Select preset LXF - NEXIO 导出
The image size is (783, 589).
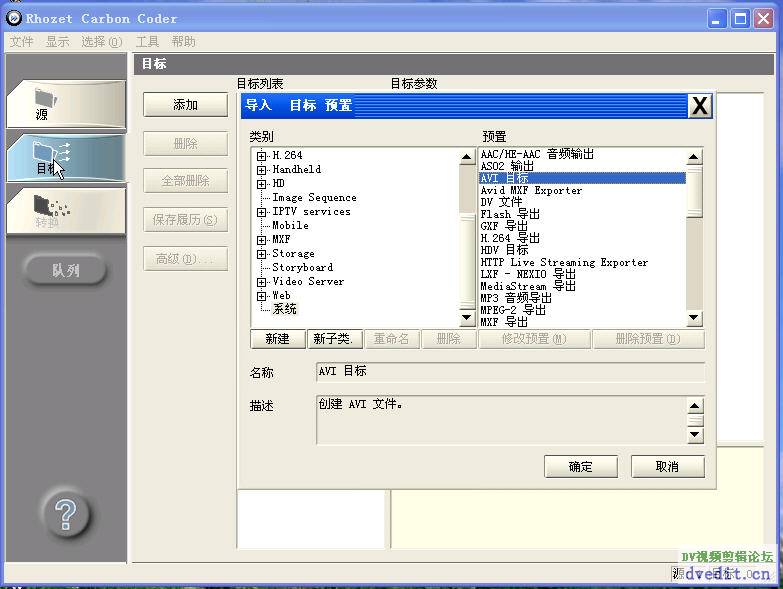tap(528, 274)
